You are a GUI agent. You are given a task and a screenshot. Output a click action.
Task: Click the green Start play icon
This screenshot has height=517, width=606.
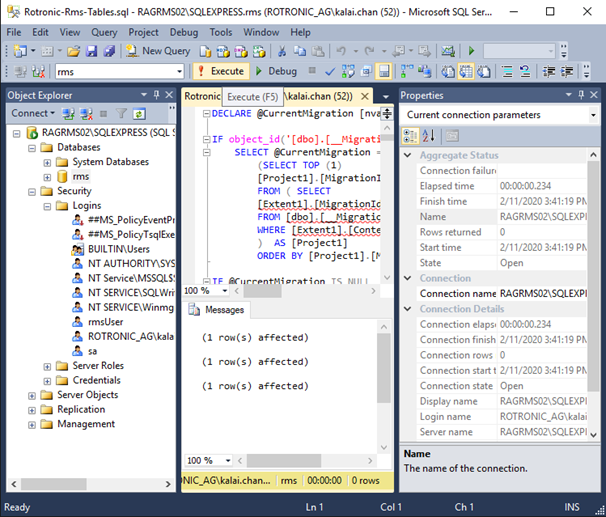[471, 51]
